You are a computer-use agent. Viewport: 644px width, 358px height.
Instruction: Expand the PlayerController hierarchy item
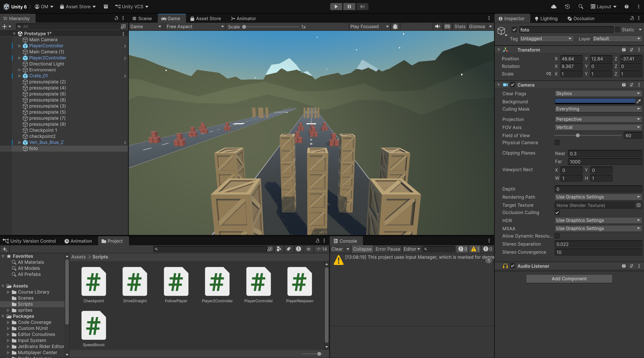click(x=20, y=46)
